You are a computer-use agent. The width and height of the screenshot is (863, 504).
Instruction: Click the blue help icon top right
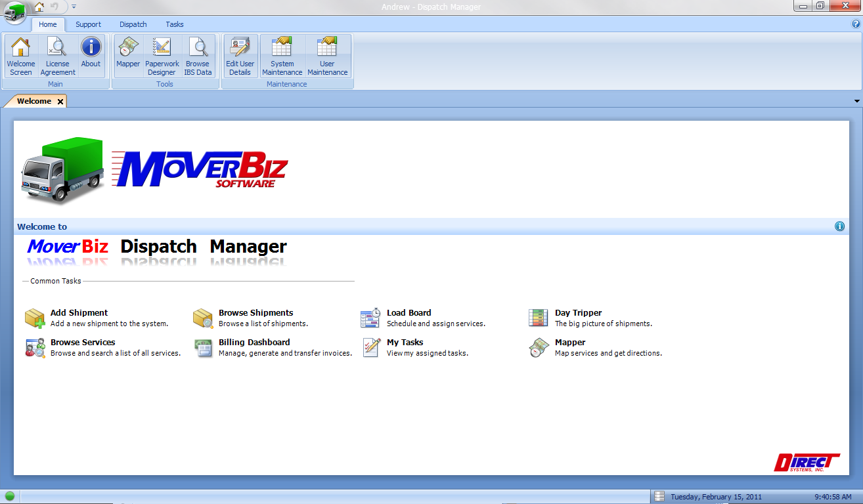[x=856, y=24]
